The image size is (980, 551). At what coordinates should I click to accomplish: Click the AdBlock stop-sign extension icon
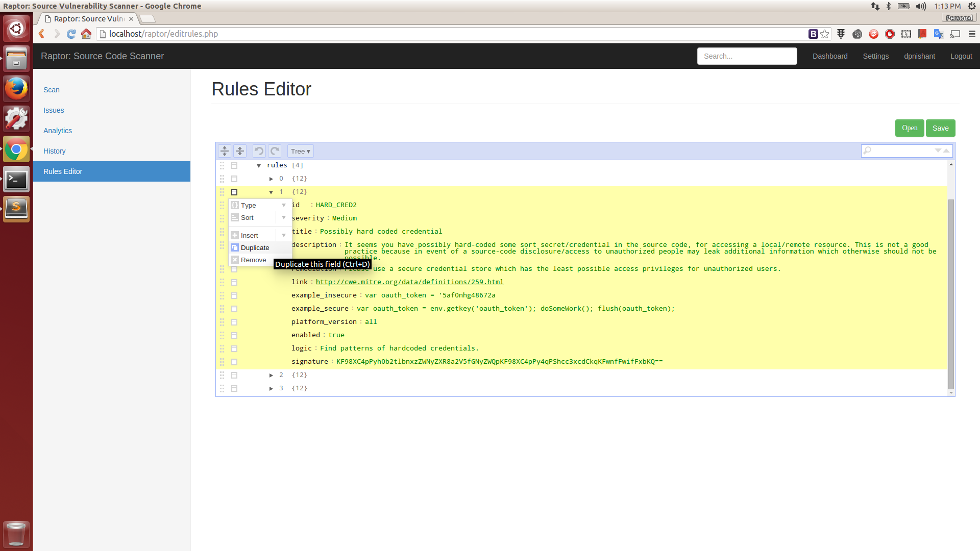click(890, 34)
